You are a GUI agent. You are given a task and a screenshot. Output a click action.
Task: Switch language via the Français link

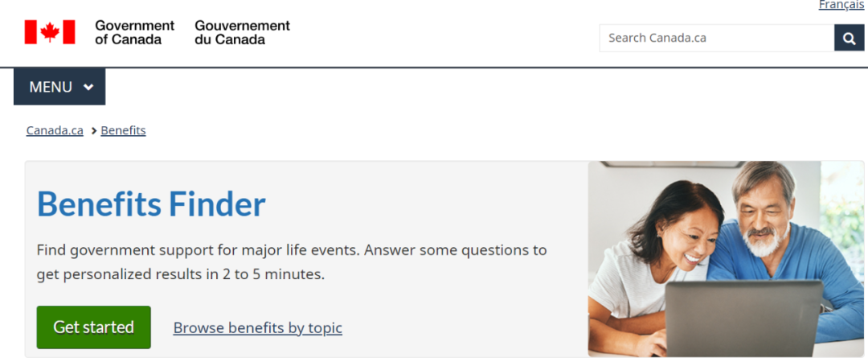[841, 5]
